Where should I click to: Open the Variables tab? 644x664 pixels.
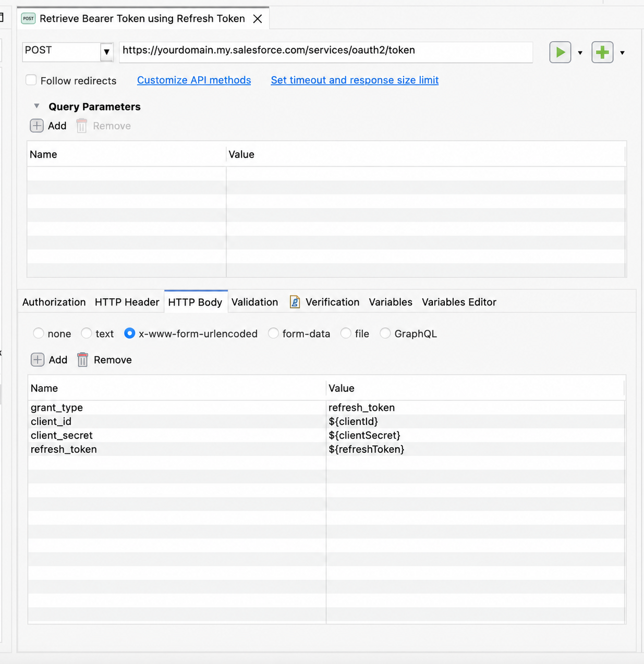[x=391, y=302]
